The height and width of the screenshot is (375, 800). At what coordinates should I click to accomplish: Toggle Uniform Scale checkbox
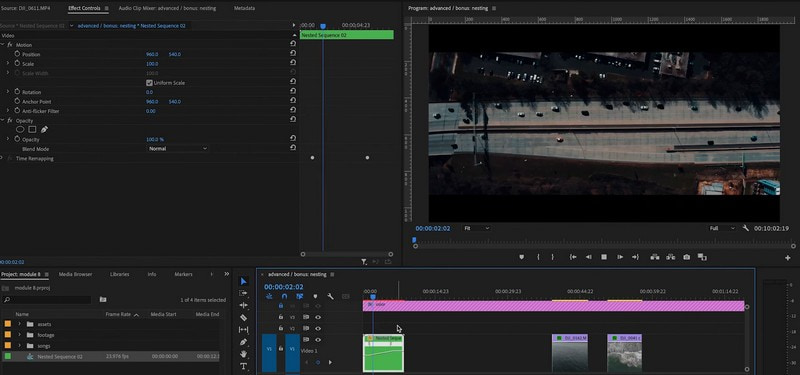[149, 83]
